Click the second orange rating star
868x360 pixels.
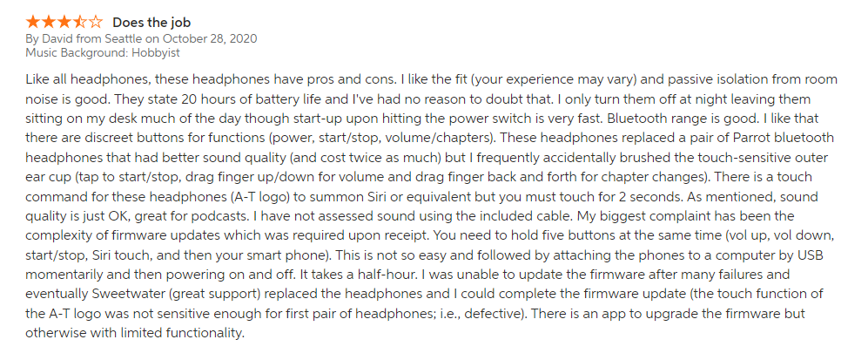[x=48, y=22]
